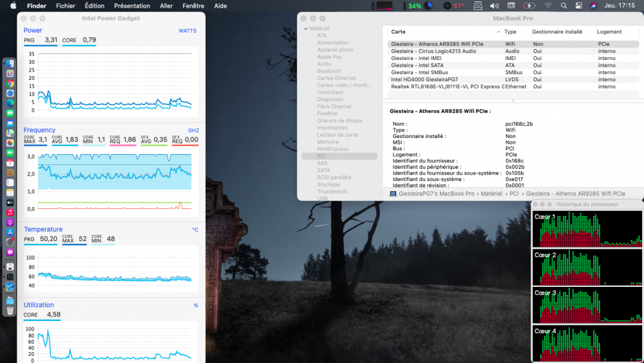The image size is (644, 363).
Task: Open Downloads folder in the Dock
Action: point(10,300)
